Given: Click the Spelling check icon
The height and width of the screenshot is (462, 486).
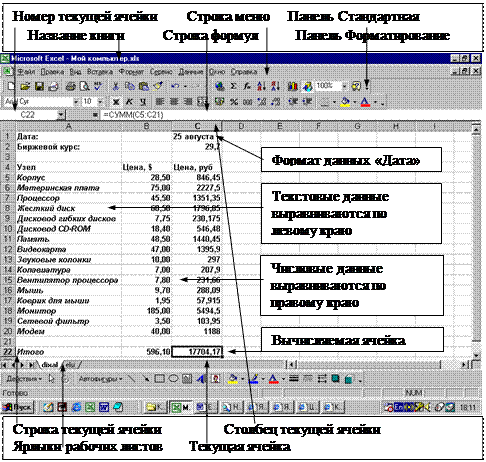Looking at the screenshot, I should coord(98,86).
